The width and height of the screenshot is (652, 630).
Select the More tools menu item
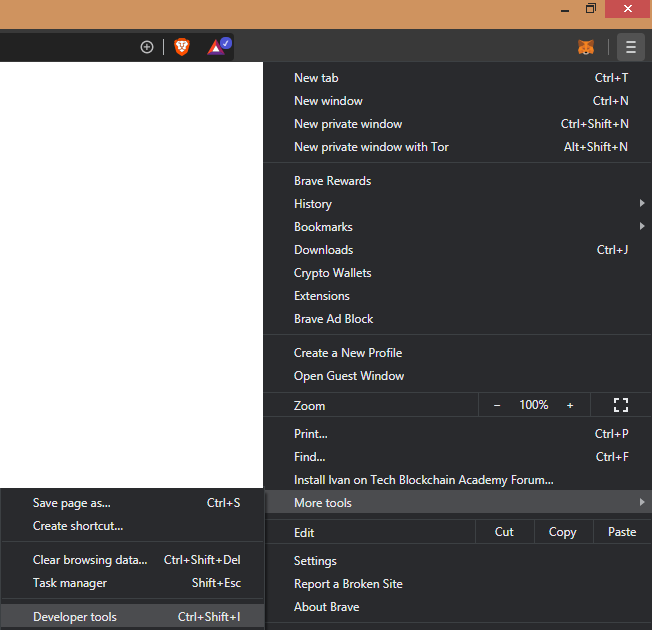pyautogui.click(x=457, y=502)
